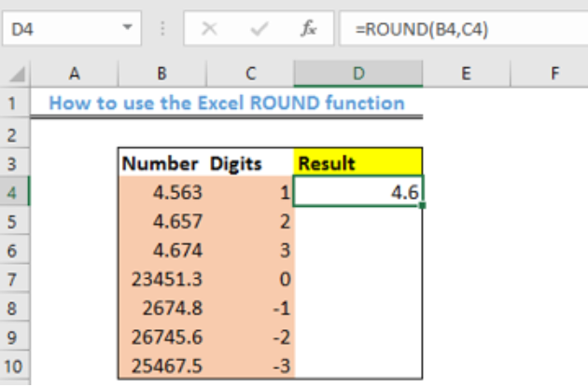Select Digits cell with value 0
This screenshot has height=387, width=588.
[250, 279]
